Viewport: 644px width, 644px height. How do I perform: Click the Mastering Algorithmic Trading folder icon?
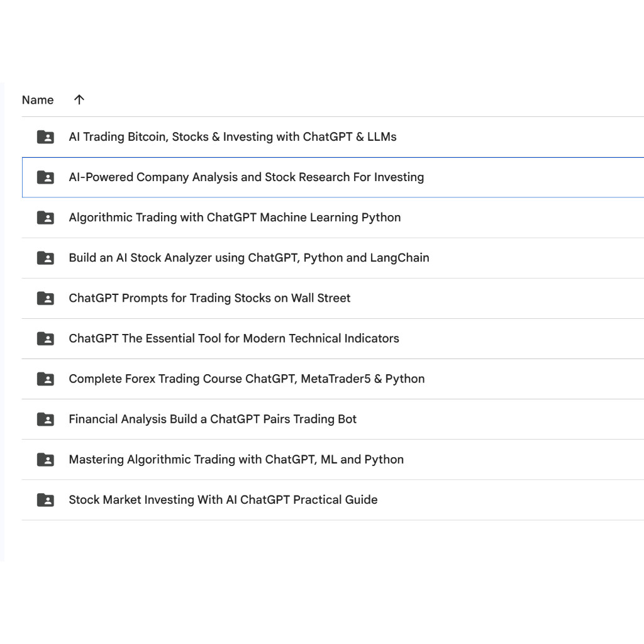pyautogui.click(x=45, y=459)
